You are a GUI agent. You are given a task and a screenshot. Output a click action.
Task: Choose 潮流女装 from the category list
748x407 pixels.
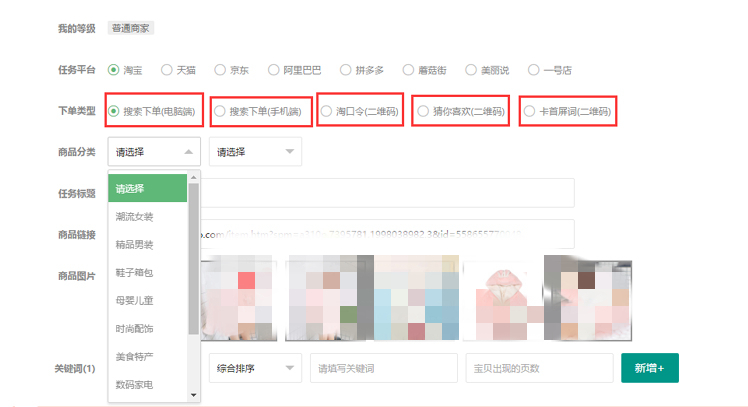135,216
